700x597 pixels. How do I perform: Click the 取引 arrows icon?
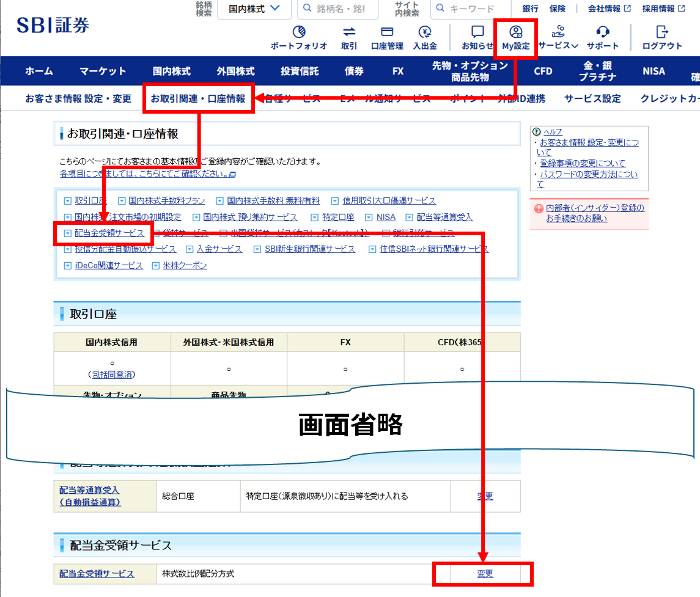(349, 32)
